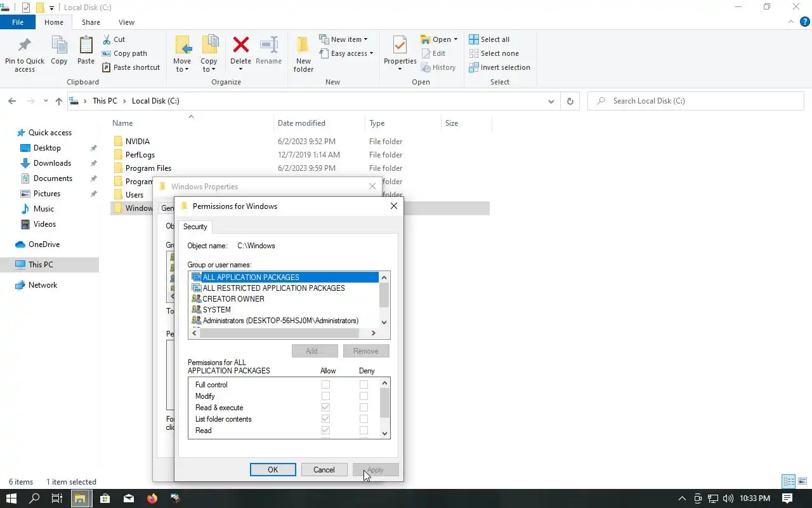Refresh the Local Disk view

[570, 101]
